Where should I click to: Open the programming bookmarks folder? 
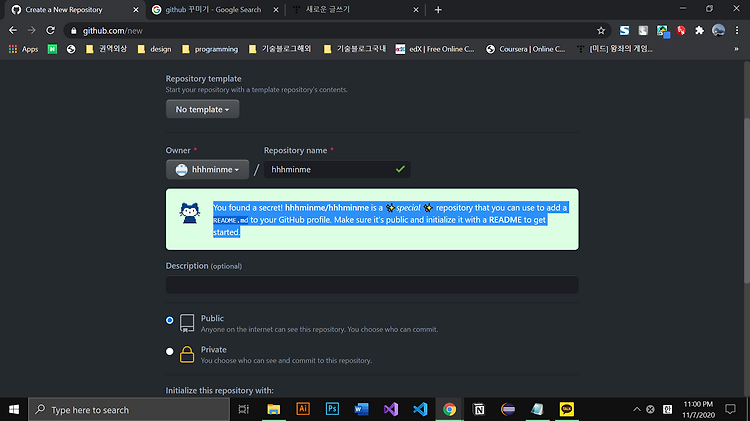(x=210, y=49)
